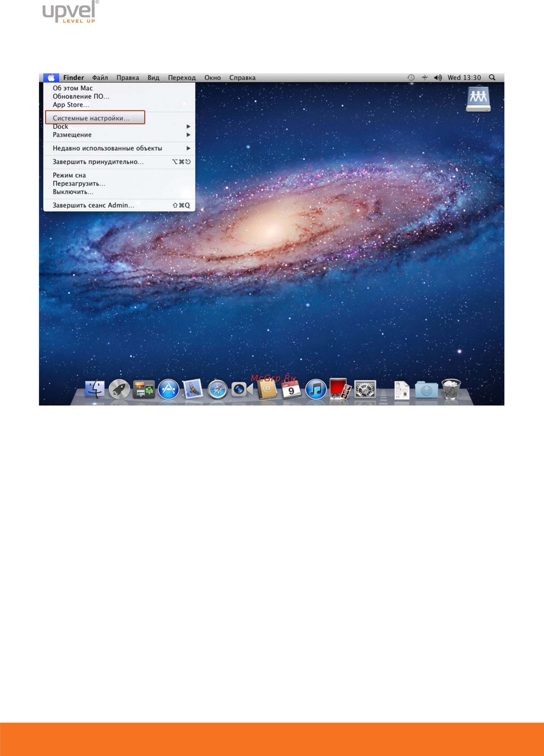
Task: Open the Apple menu icon
Action: coord(51,78)
